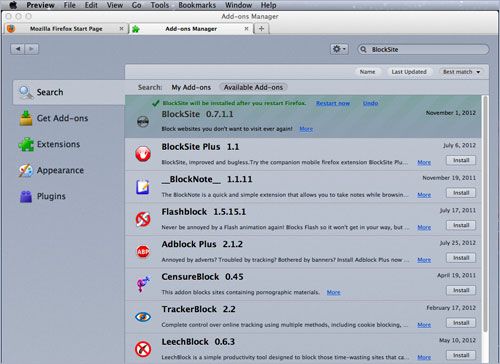
Task: Install LeechBlock 0.6.3
Action: tap(461, 355)
